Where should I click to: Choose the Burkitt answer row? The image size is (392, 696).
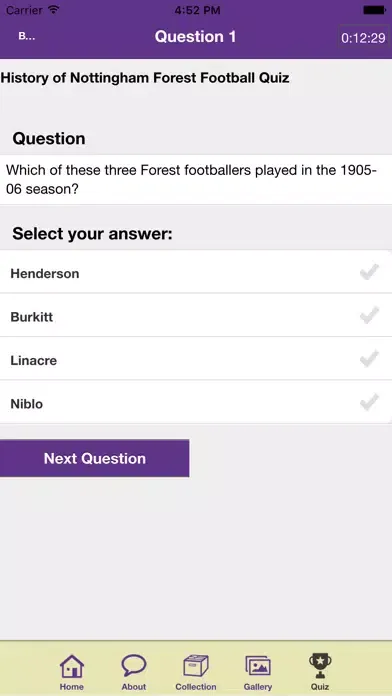pos(196,315)
